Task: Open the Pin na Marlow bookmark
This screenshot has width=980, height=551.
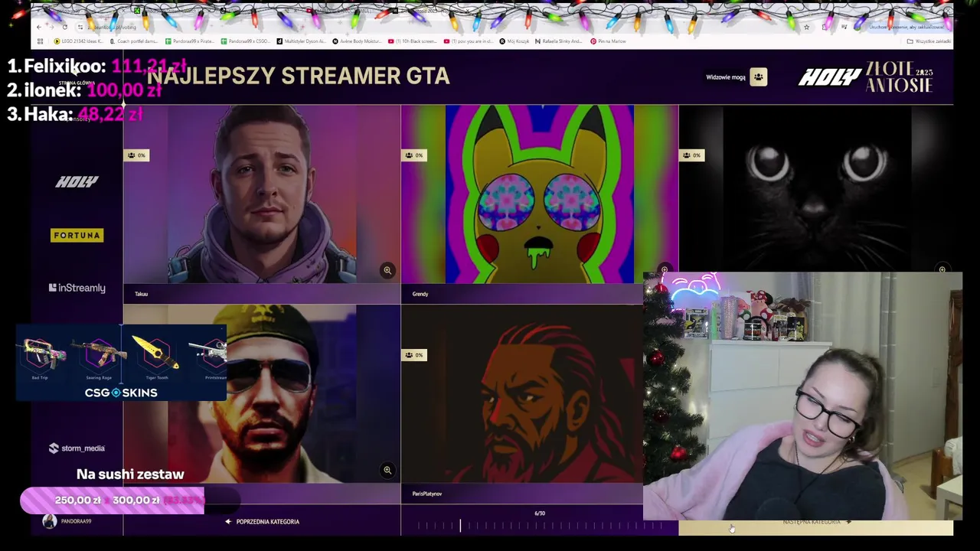Action: point(609,41)
